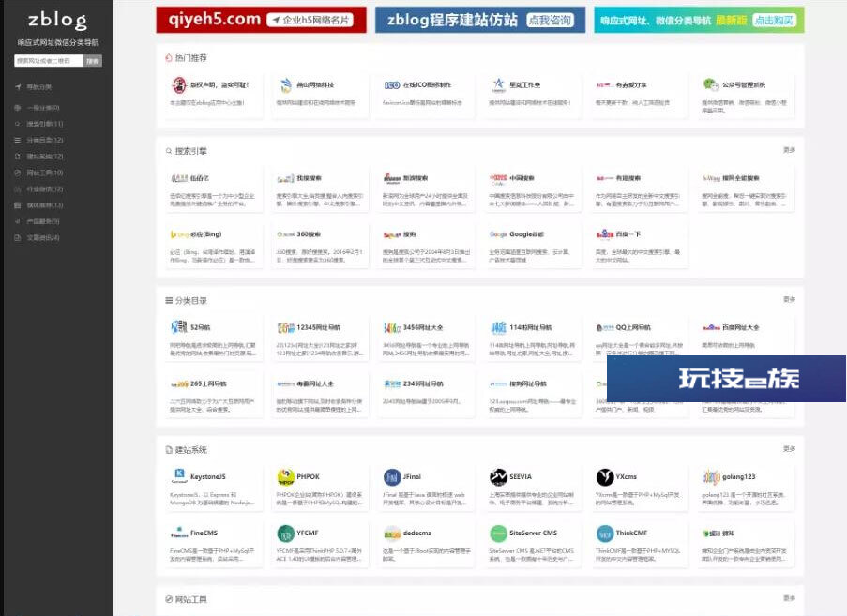This screenshot has height=616, width=847.
Task: Click the 360搜索 logo icon
Action: 286,234
